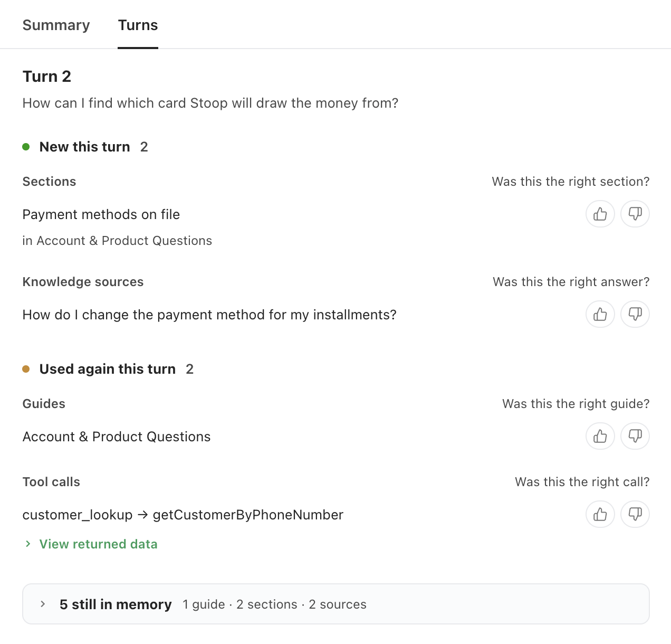
Task: Click the Used again this turn heading
Action: 108,369
